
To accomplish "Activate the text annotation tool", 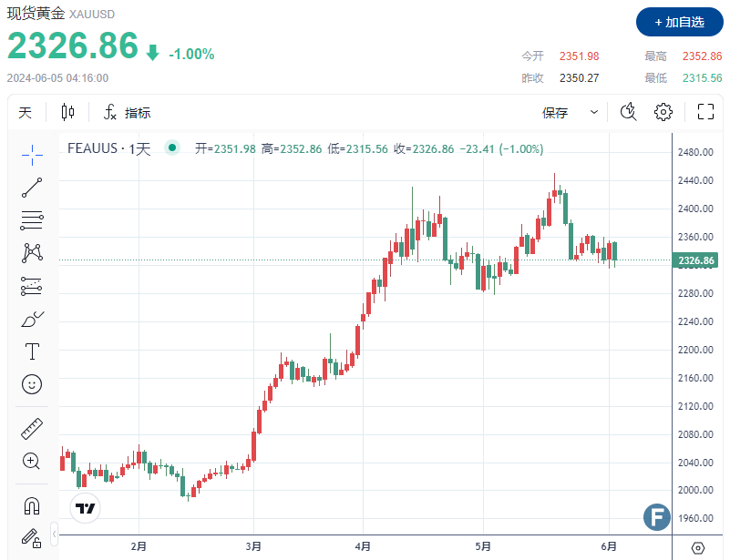I will click(32, 351).
